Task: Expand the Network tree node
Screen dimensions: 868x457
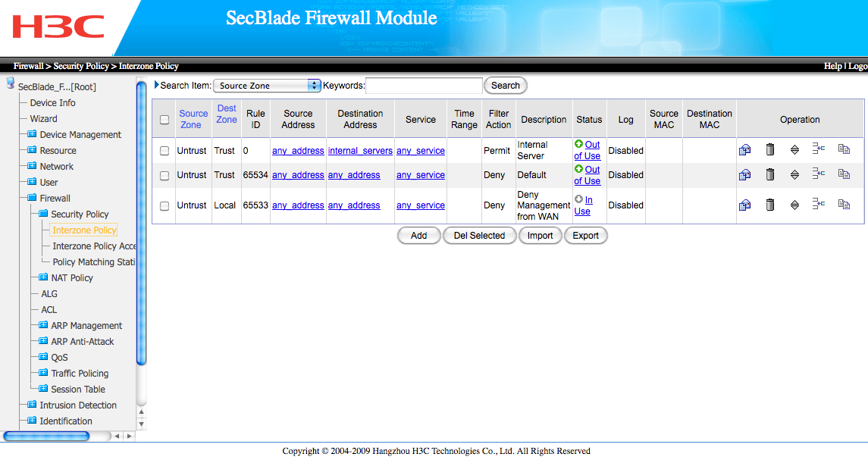Action: pos(32,166)
